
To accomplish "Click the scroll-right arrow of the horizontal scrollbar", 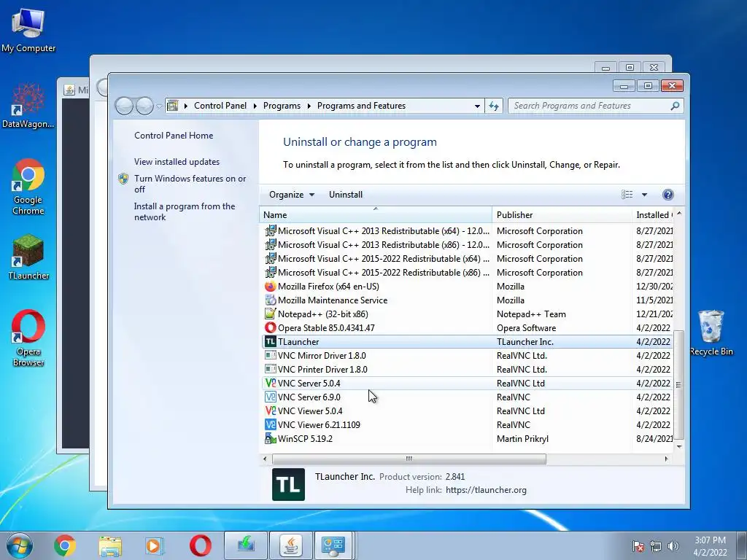I will click(667, 459).
